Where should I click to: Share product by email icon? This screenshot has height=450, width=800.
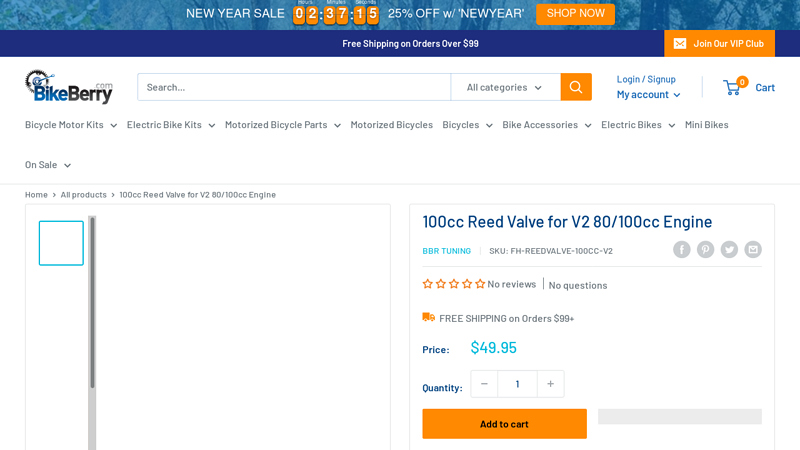pos(753,249)
